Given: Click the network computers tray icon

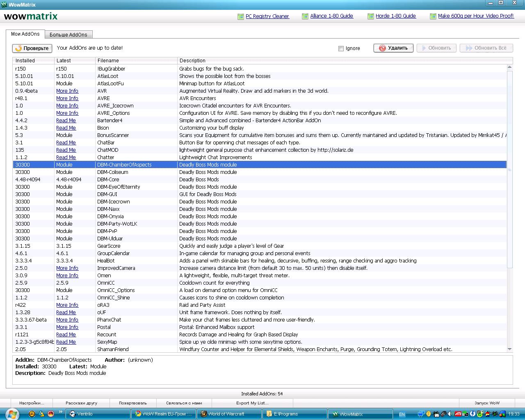Looking at the screenshot, I should click(x=421, y=414).
